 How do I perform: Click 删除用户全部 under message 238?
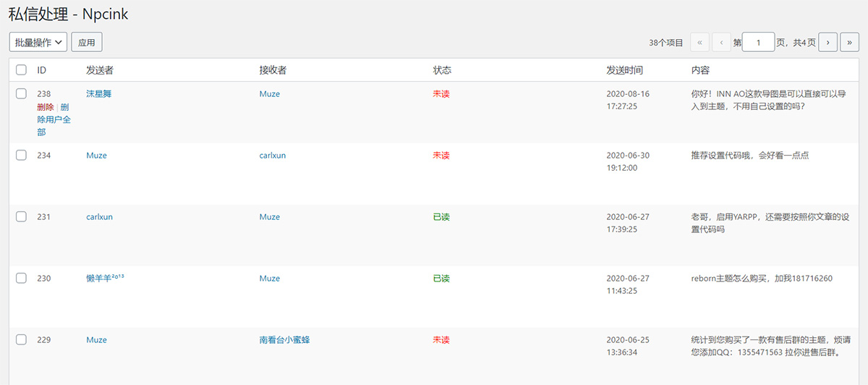[x=54, y=120]
